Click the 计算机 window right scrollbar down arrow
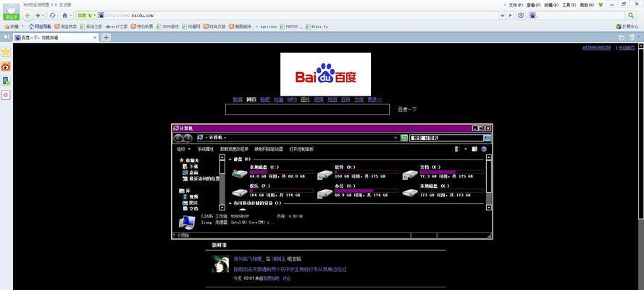Screen dimensions: 644x290 (488, 207)
